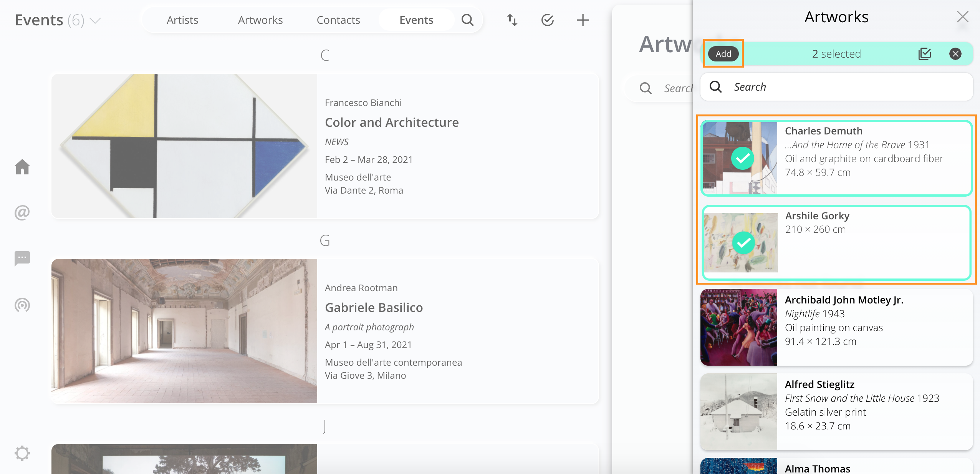Click 'Arshile Gorky' artist name
The image size is (980, 474).
(817, 216)
